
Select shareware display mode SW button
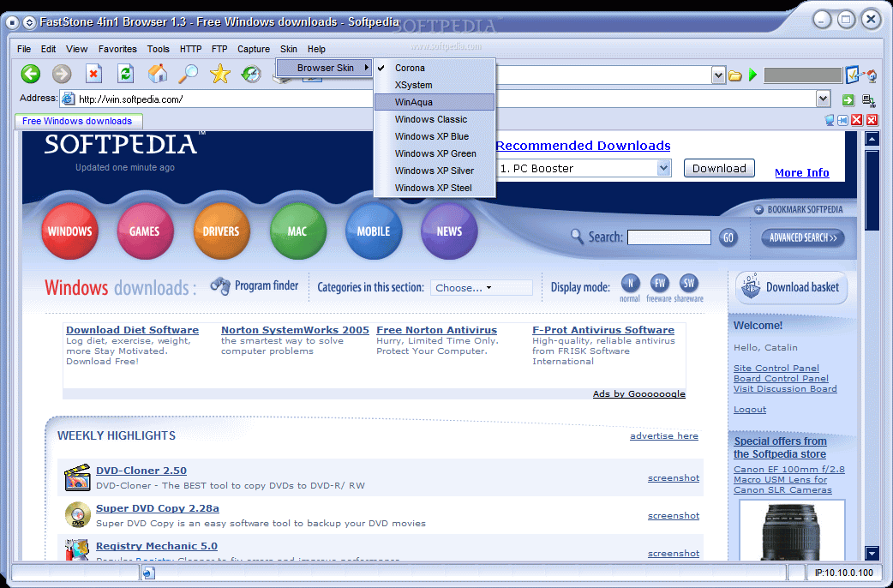(688, 283)
